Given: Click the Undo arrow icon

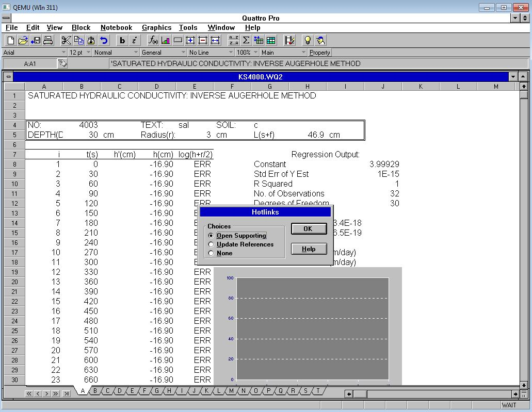Looking at the screenshot, I should coord(104,40).
